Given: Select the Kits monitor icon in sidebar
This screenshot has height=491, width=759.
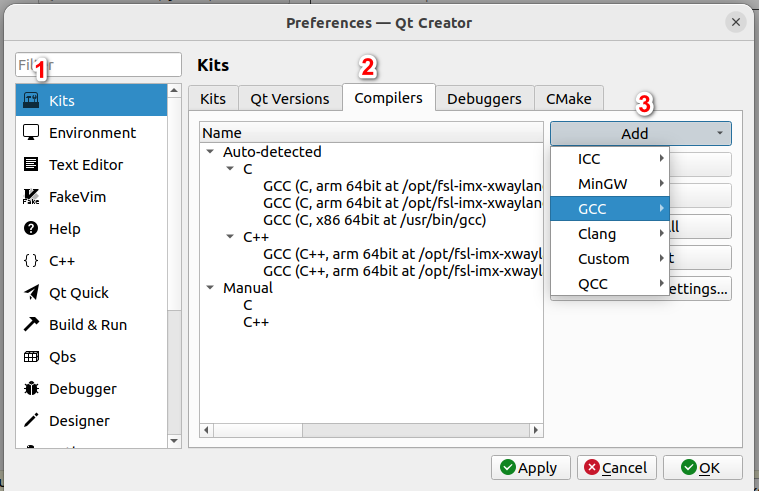Looking at the screenshot, I should (31, 101).
